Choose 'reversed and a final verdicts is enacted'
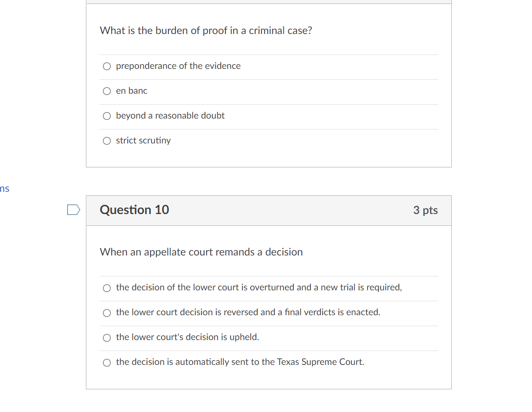Screen dimensions: 532x412 [107, 313]
